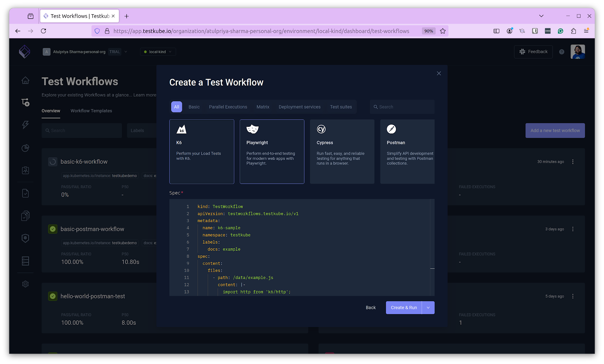The image size is (604, 364).
Task: Click the workflows list Search field
Action: [82, 131]
